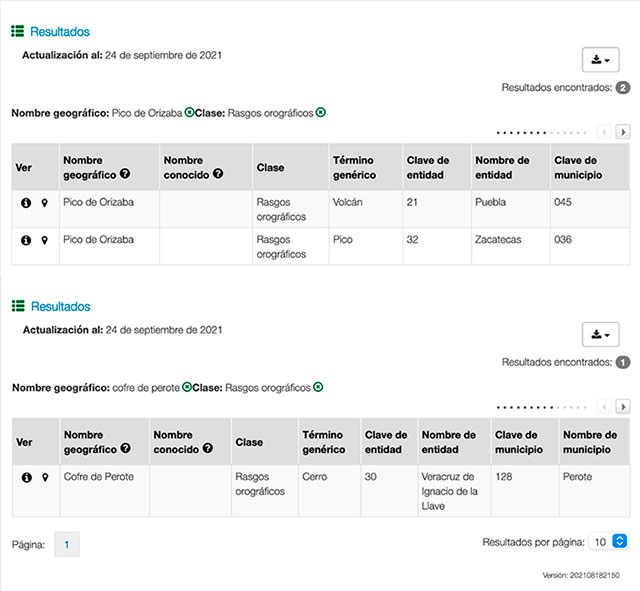This screenshot has width=640, height=591.
Task: Expand the Resultados por página selector
Action: (x=608, y=541)
